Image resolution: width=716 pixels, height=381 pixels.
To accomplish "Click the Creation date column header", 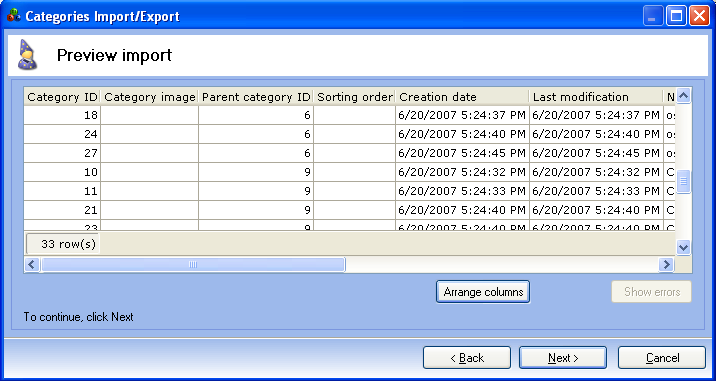I will pyautogui.click(x=463, y=97).
